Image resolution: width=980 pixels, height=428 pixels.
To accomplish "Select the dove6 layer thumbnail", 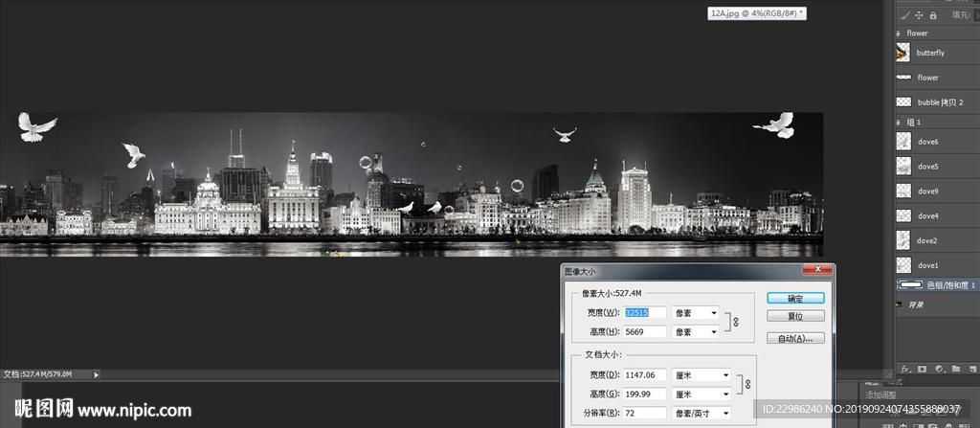I will click(x=903, y=142).
